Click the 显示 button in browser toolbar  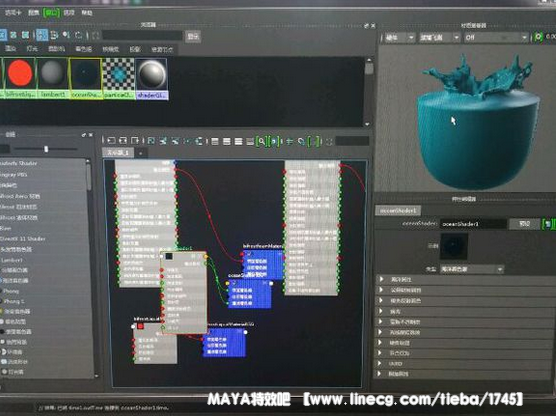[x=193, y=36]
